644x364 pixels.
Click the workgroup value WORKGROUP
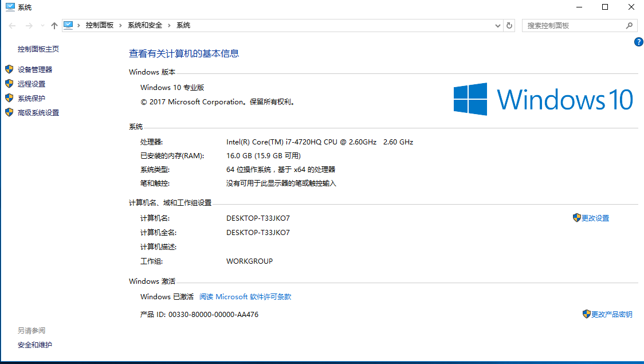[249, 261]
